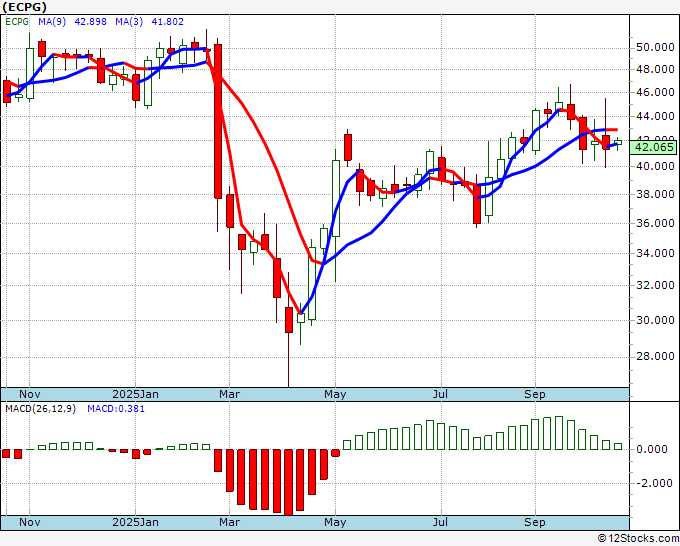This screenshot has width=680, height=546.
Task: Open the 12Stocks.com credit link
Action: pos(638,538)
